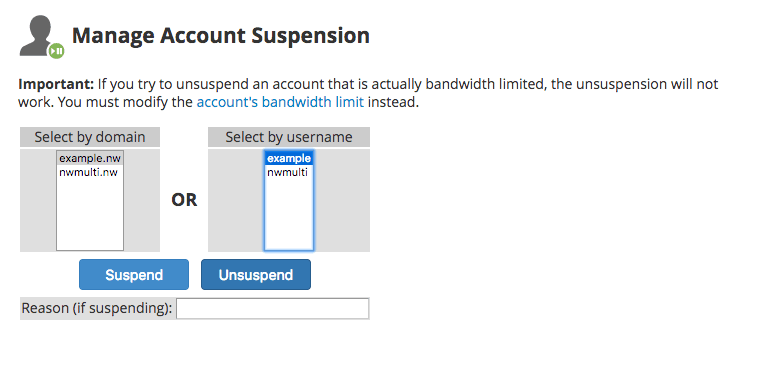This screenshot has height=376, width=768.
Task: Click the user silhouette account icon
Action: point(37,35)
